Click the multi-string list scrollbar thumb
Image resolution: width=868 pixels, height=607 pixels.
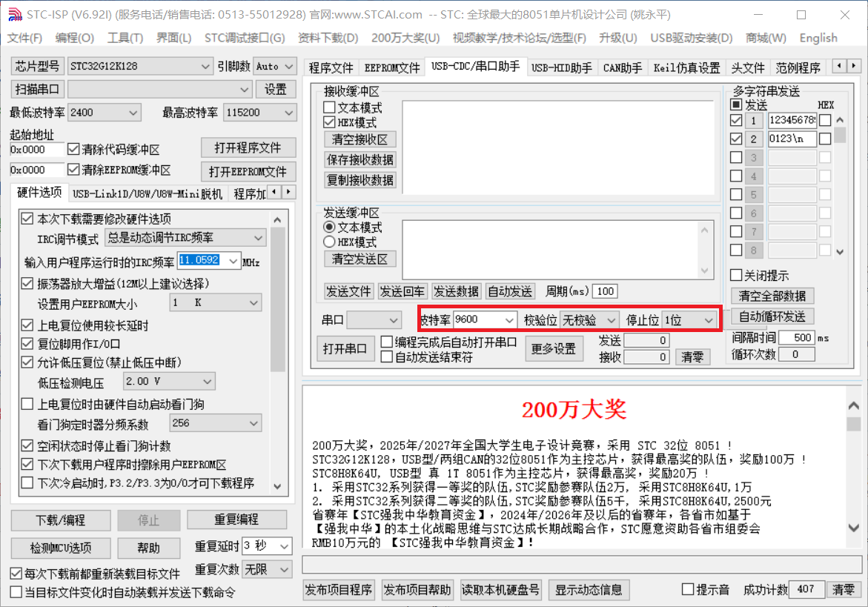coord(840,135)
